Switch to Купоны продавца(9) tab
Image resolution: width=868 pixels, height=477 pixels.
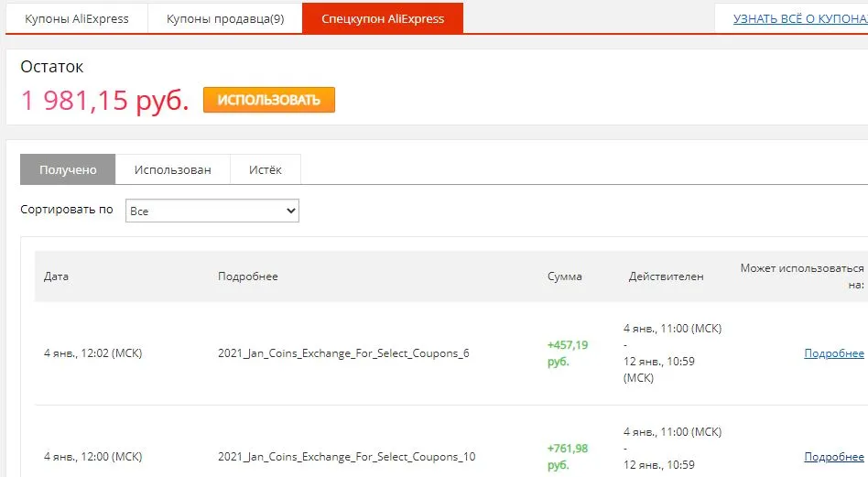point(225,18)
